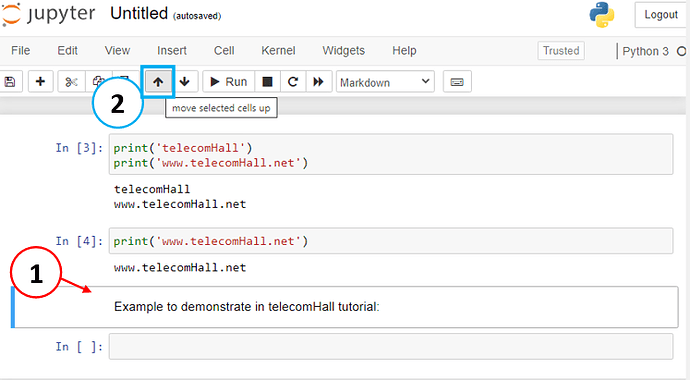Image resolution: width=690 pixels, height=380 pixels.
Task: Click the Logout button
Action: pos(661,15)
